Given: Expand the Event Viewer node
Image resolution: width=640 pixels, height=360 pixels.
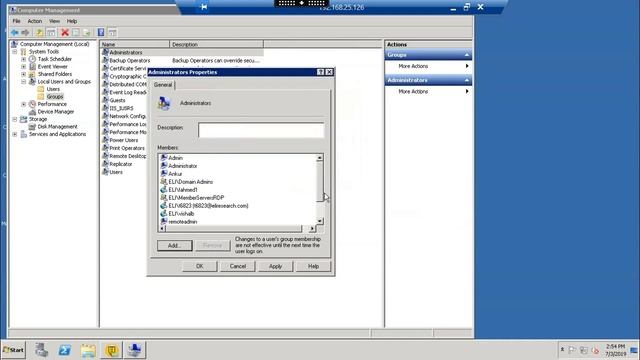Looking at the screenshot, I should (x=24, y=67).
